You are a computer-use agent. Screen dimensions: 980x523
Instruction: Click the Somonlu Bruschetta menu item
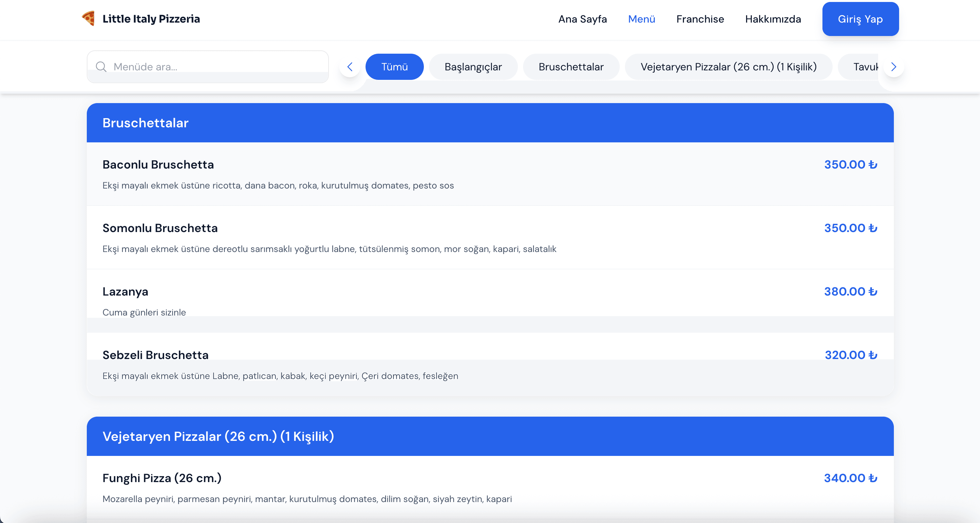[160, 228]
